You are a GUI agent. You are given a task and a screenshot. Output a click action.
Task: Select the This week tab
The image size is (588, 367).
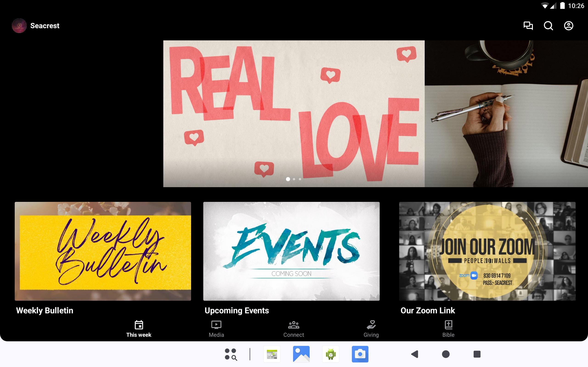pyautogui.click(x=139, y=329)
